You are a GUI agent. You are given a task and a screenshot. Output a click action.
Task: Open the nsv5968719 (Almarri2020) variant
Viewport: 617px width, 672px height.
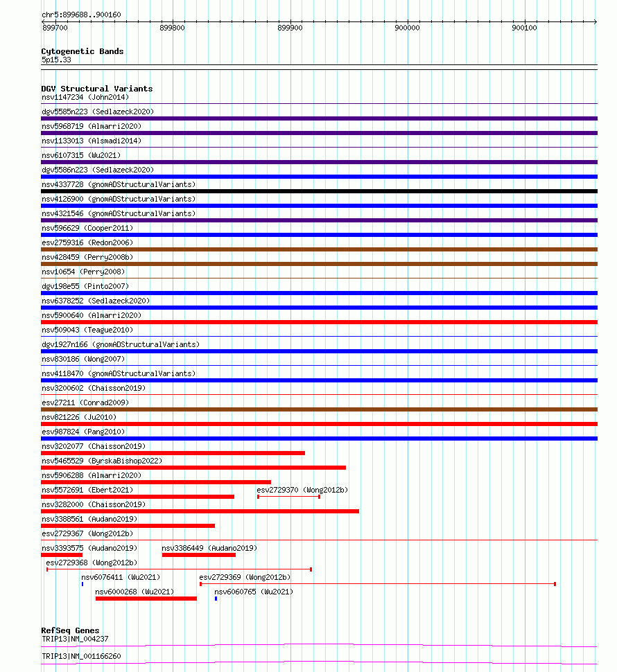click(92, 126)
